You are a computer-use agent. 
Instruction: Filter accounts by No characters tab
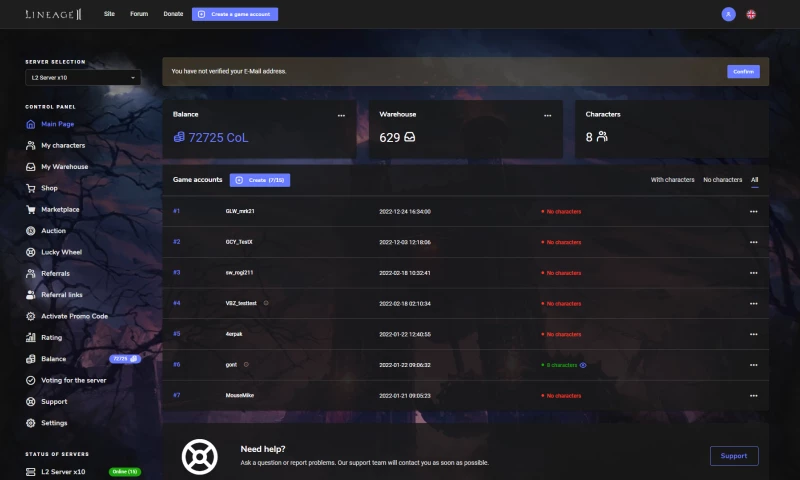coord(722,180)
